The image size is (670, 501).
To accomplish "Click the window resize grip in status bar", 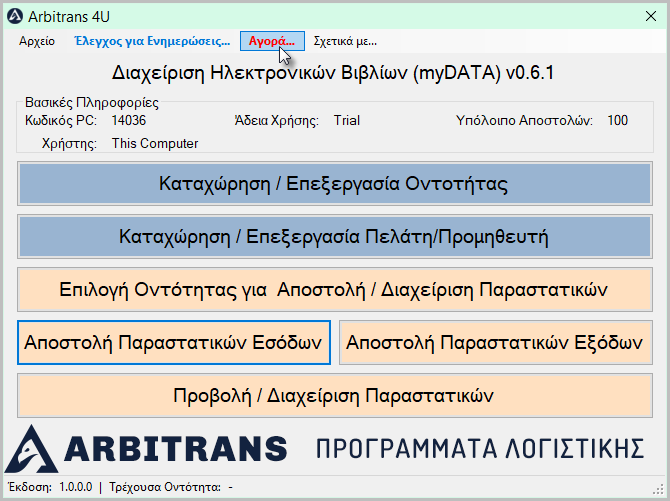I will 658,489.
